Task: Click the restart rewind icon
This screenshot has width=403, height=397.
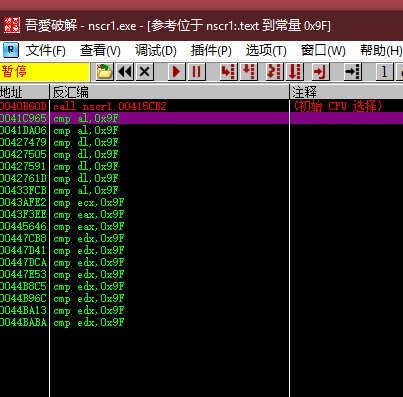Action: [x=125, y=71]
